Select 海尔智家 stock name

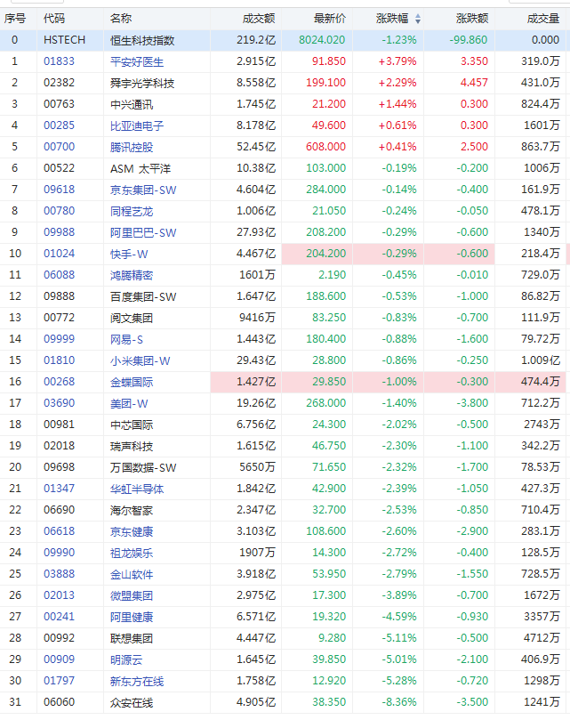[x=132, y=510]
